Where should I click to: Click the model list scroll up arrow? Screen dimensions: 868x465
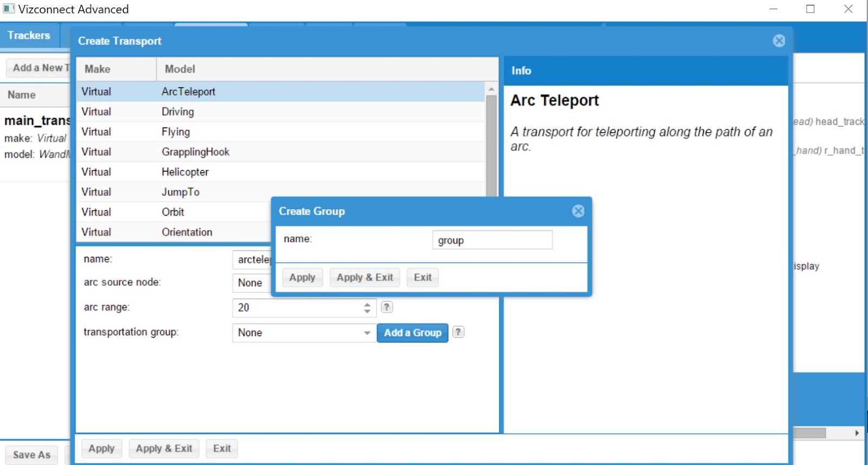[491, 89]
